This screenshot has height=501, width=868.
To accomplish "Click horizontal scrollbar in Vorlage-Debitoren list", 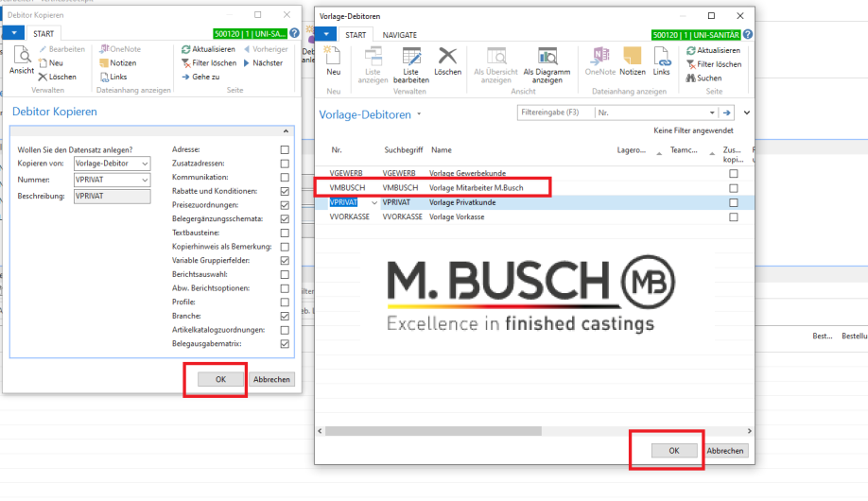I will pos(433,431).
